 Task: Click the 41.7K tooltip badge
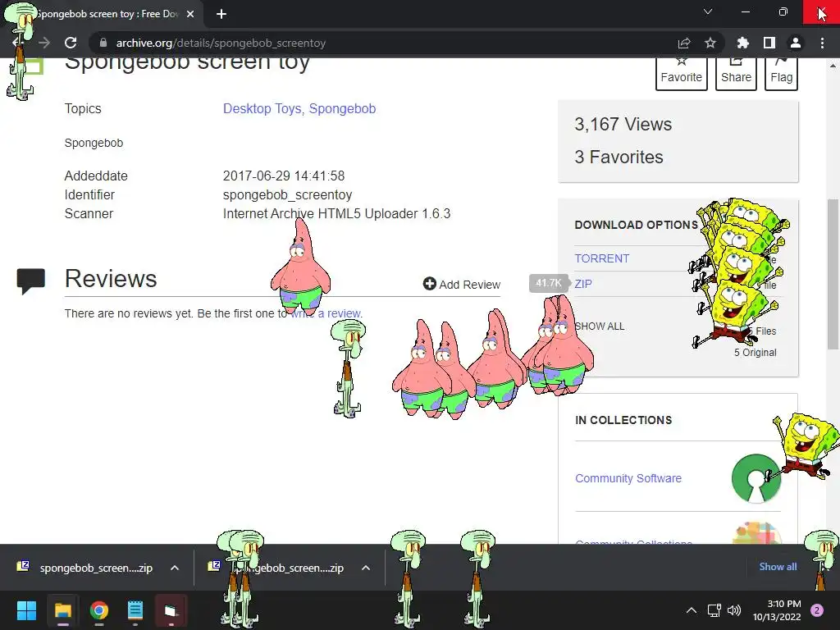coord(549,283)
